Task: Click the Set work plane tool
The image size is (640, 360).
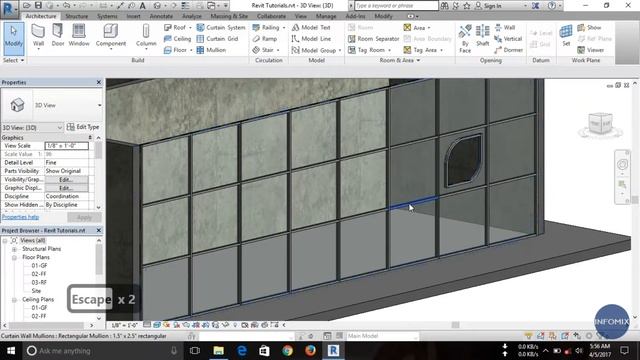Action: 566,36
